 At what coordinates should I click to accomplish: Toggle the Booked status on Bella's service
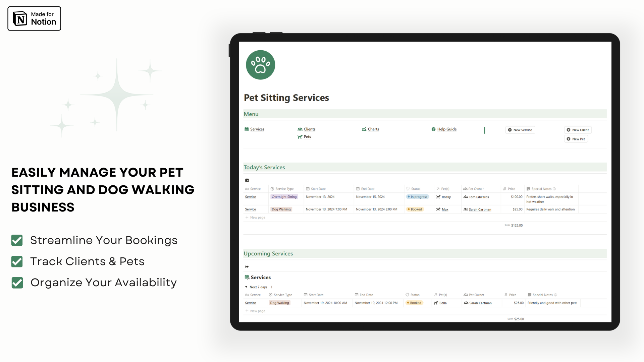pos(415,303)
